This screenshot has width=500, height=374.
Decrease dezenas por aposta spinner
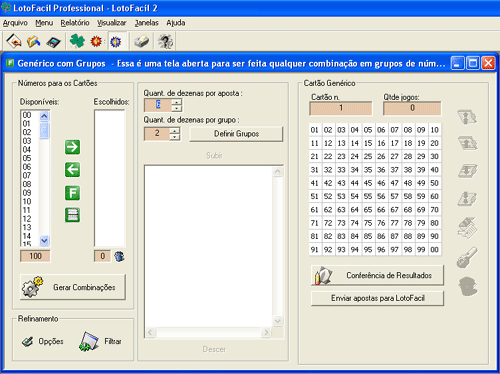[177, 109]
